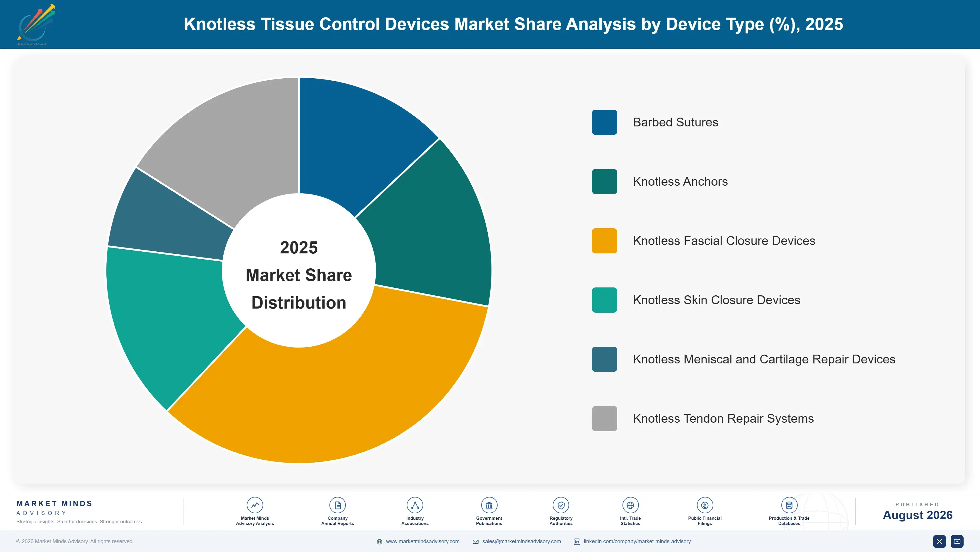Click the sales@marketmindsadvisory.com email link
The image size is (980, 552).
pos(521,541)
